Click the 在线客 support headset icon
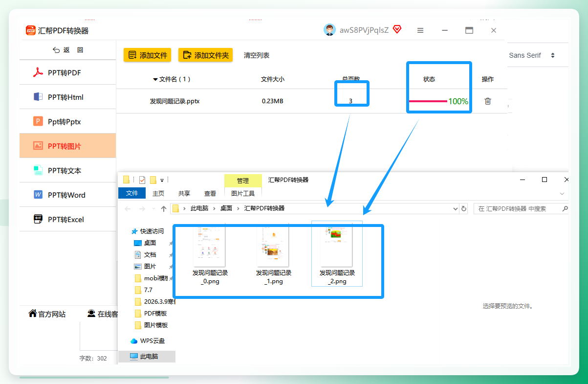 (91, 314)
